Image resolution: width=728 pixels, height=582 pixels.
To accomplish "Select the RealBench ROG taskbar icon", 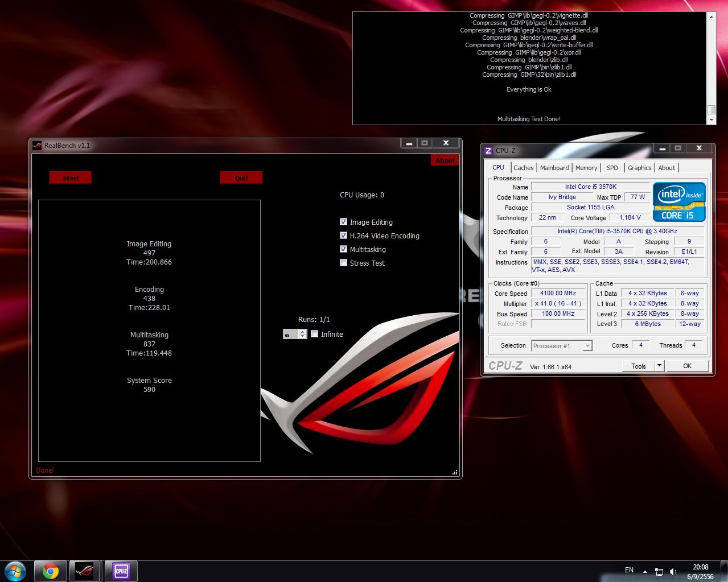I will [x=85, y=571].
